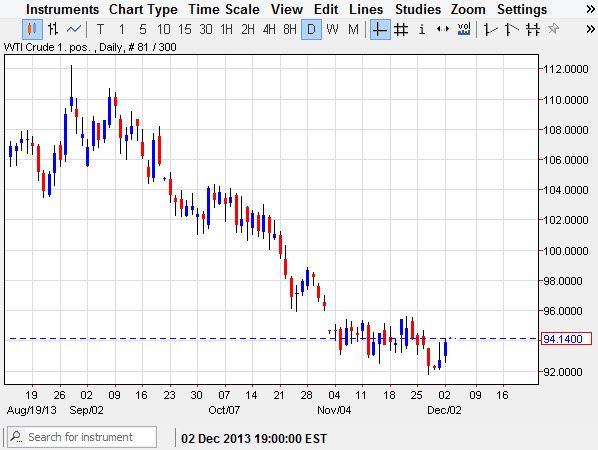Click the horizontal shift arrows icon
This screenshot has height=450, width=598.
(x=442, y=29)
